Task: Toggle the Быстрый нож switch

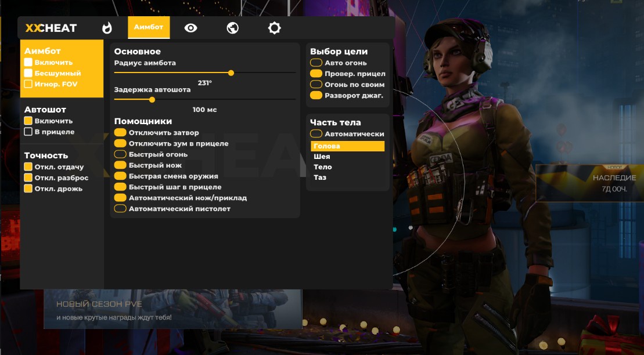Action: (120, 165)
